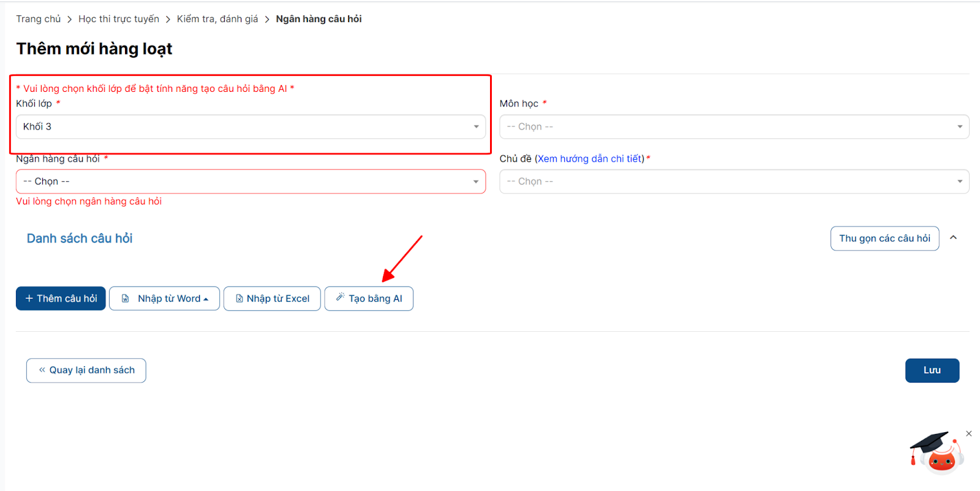Open the graduation cap mascot chatbot
980x491 pixels.
click(937, 453)
